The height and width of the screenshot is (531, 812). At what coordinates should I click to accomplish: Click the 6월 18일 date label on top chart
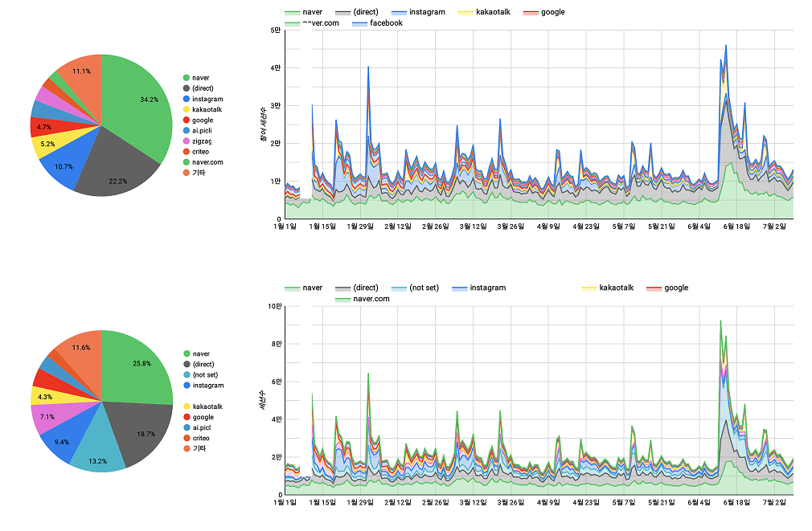coord(736,227)
